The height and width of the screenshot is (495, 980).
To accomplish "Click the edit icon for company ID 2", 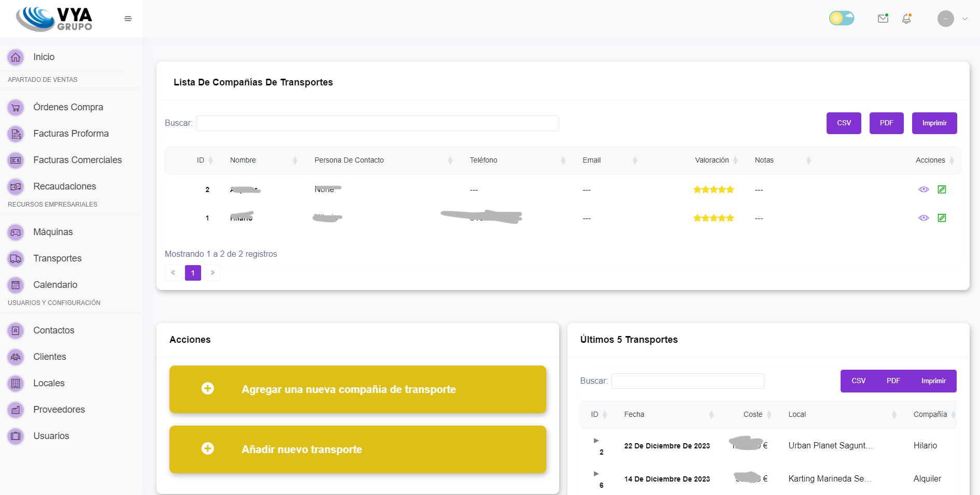I will [x=942, y=190].
